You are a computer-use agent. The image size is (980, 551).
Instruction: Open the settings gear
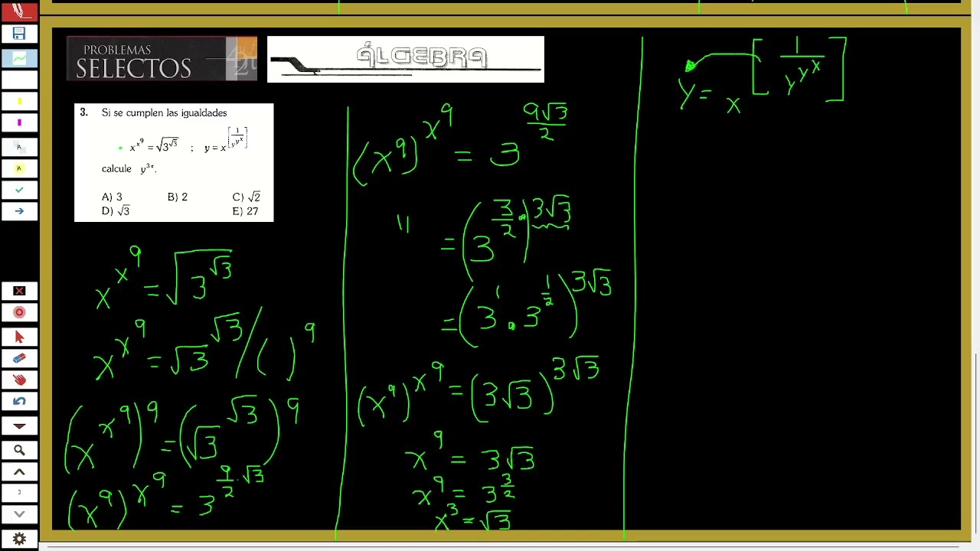pos(19,539)
